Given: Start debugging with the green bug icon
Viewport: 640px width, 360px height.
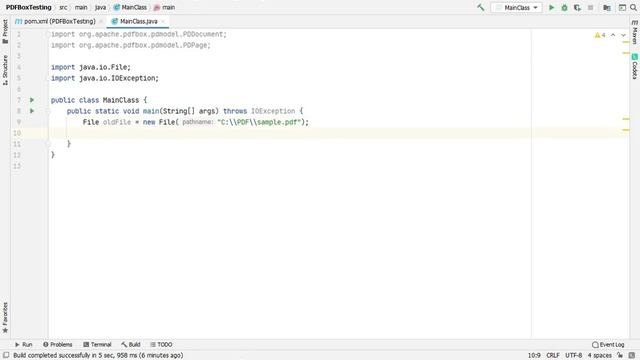Looking at the screenshot, I should click(564, 7).
